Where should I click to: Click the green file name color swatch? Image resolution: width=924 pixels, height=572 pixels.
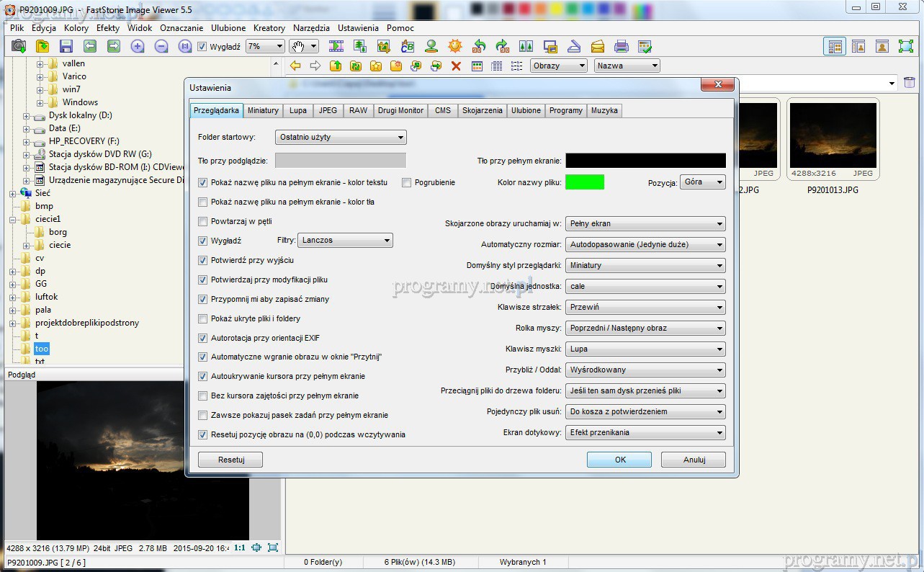(584, 182)
